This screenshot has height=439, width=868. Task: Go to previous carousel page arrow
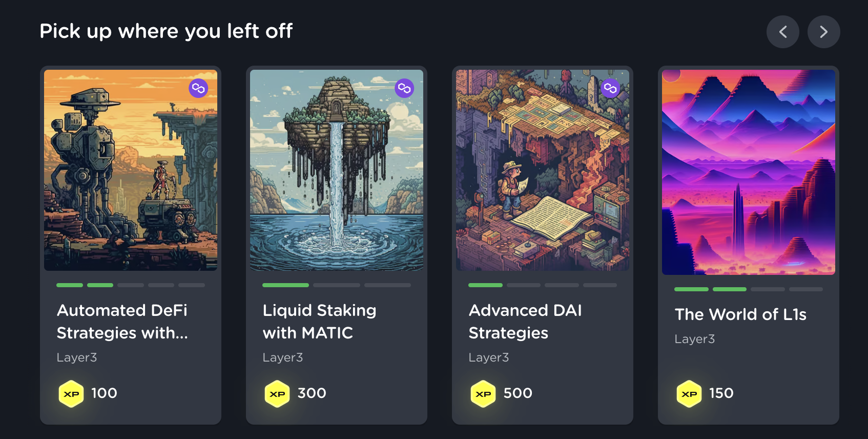tap(782, 32)
